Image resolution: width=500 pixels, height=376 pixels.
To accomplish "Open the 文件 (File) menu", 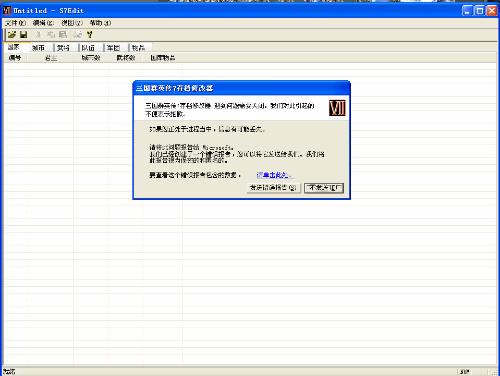I will click(x=15, y=23).
